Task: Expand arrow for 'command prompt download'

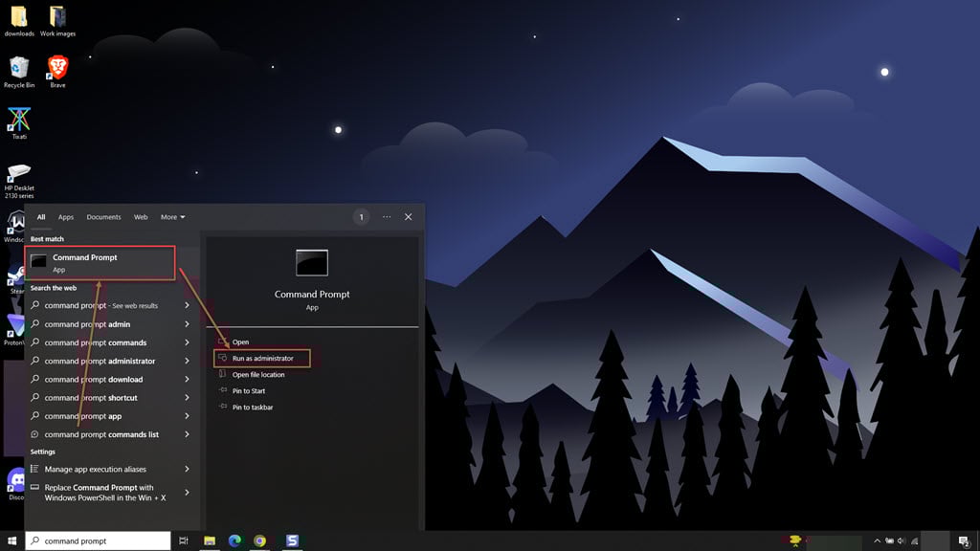Action: point(187,379)
